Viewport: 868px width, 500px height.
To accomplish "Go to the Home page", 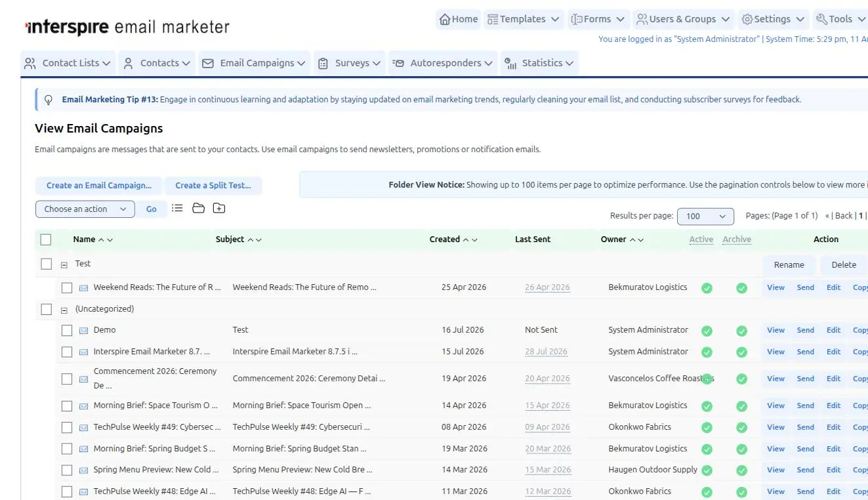I will 459,19.
